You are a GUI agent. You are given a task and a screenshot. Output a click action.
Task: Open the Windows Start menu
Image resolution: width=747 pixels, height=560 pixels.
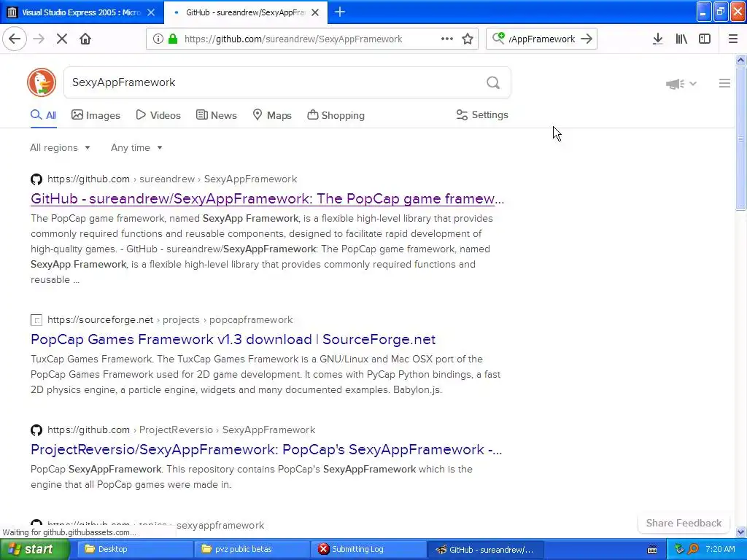[35, 550]
